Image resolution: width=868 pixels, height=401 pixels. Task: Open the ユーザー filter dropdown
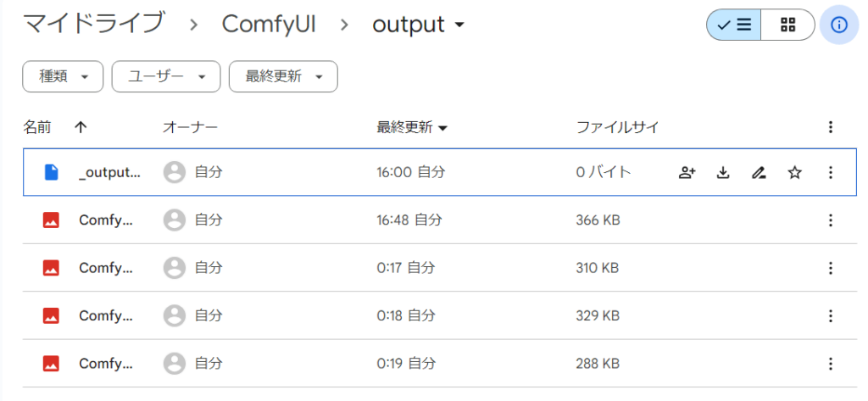click(x=166, y=76)
